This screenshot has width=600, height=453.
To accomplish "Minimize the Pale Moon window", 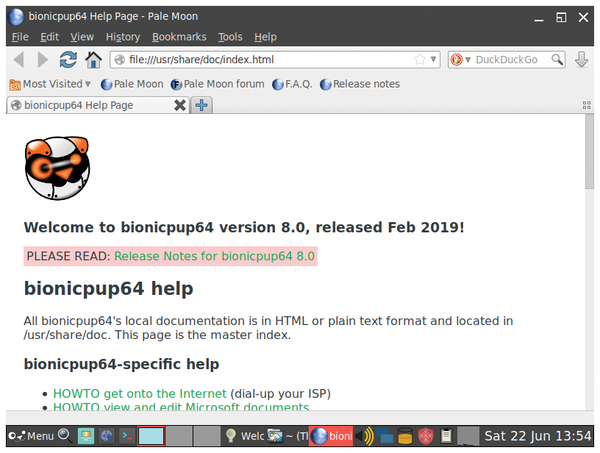I will (539, 18).
